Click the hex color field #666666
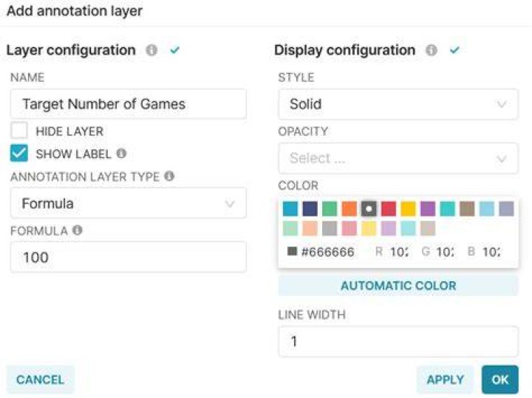This screenshot has height=398, width=532. coord(328,252)
